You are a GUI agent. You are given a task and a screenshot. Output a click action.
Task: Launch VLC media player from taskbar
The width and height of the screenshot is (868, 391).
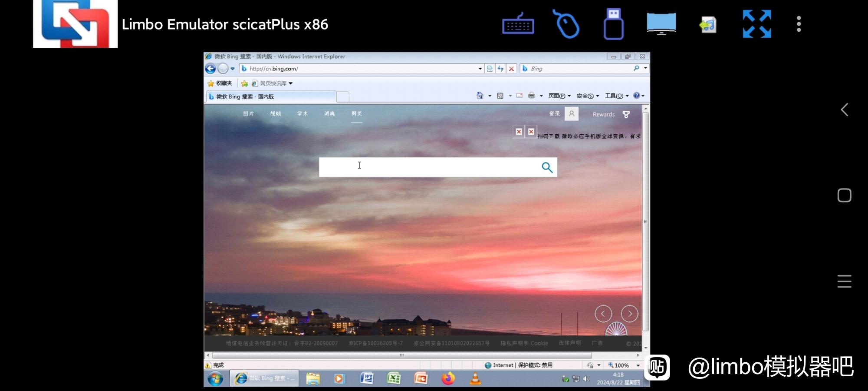pos(475,378)
